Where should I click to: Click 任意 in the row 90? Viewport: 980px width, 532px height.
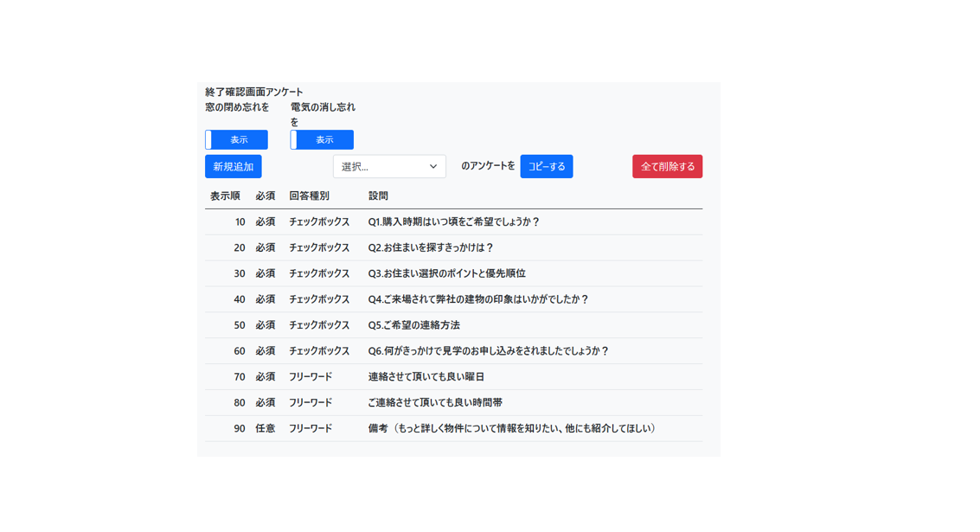[265, 428]
